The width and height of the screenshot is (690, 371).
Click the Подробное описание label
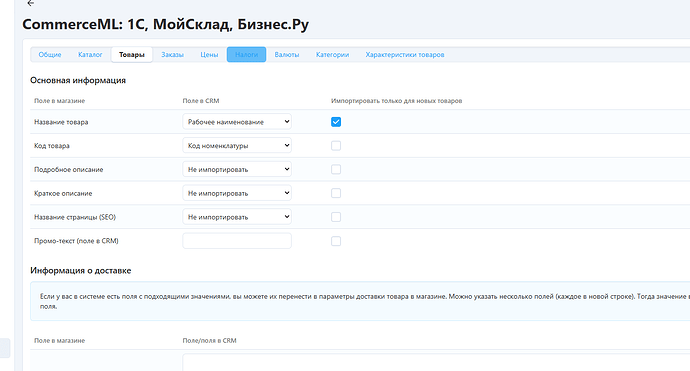click(69, 169)
